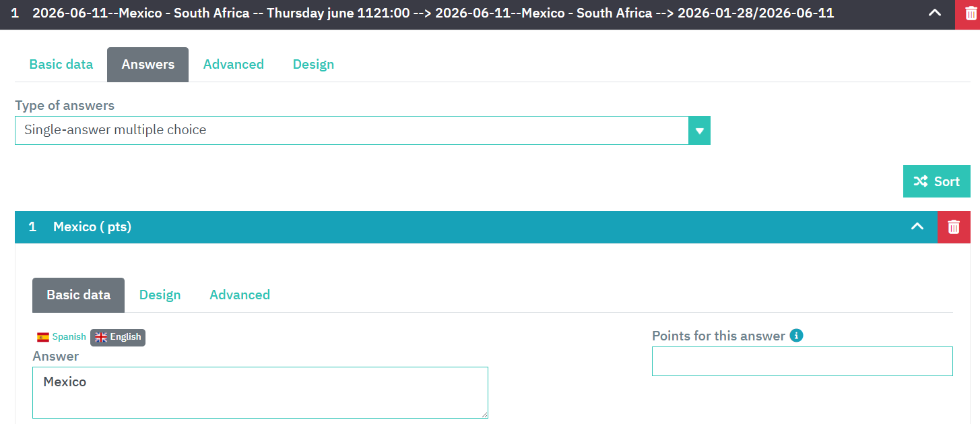Image resolution: width=980 pixels, height=424 pixels.
Task: Collapse the Mexico answer panel chevron
Action: click(917, 226)
